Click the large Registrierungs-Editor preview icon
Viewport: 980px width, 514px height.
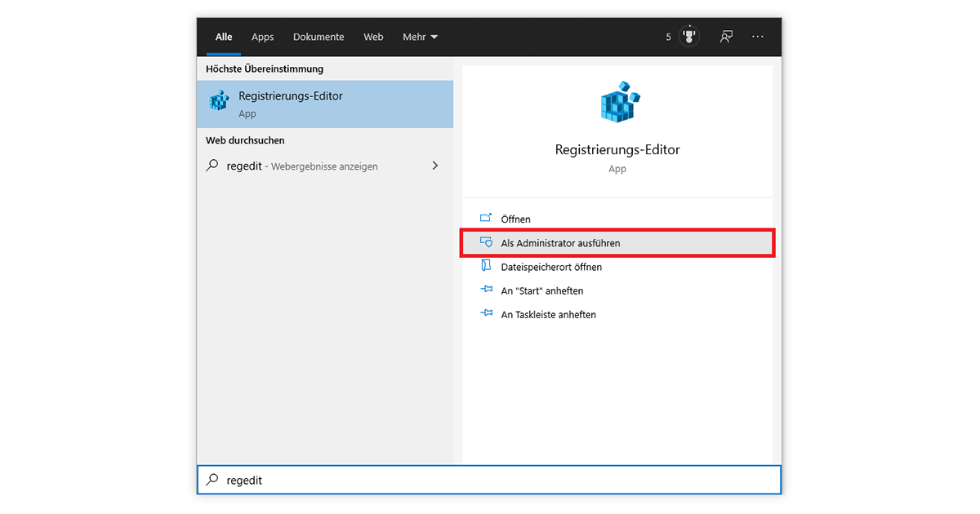[x=618, y=101]
